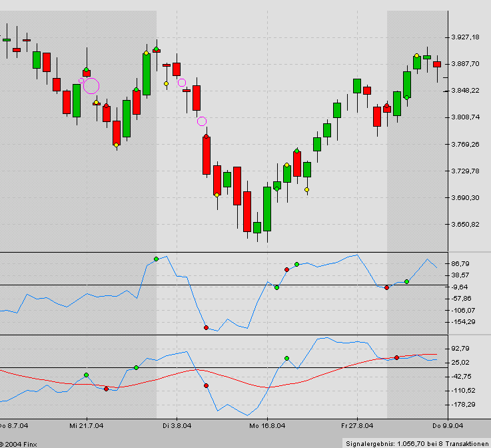The image size is (491, 448).
Task: Click the Signalergebnis status bar text
Action: (x=417, y=442)
